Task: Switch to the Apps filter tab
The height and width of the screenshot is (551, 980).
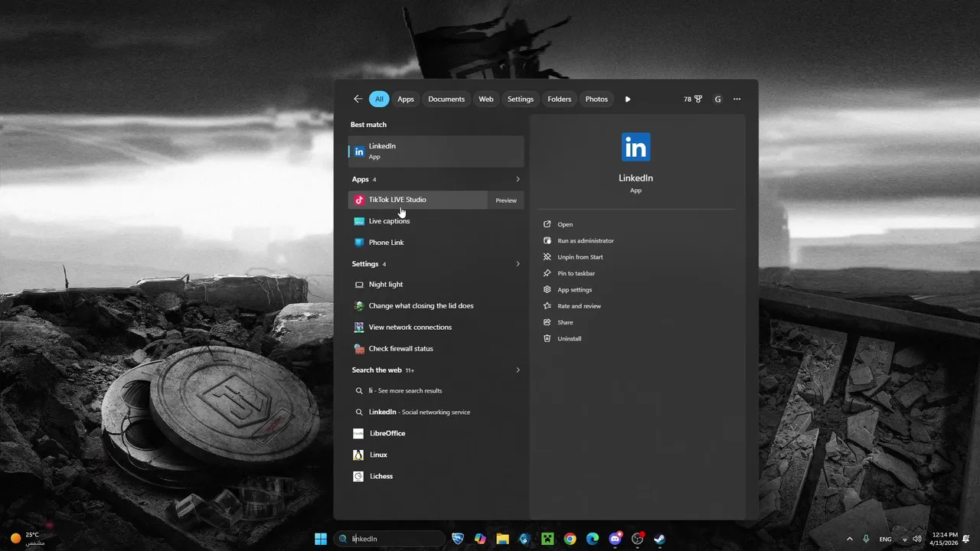Action: click(x=406, y=99)
